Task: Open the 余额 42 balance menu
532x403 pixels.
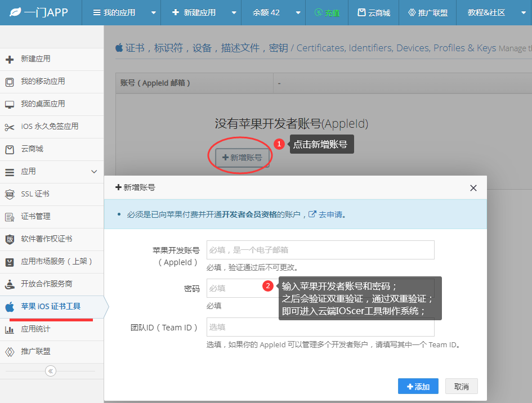Action: click(266, 12)
